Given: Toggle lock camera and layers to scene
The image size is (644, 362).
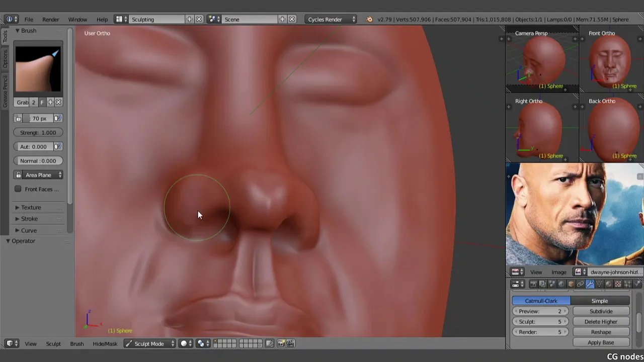Looking at the screenshot, I should click(270, 343).
